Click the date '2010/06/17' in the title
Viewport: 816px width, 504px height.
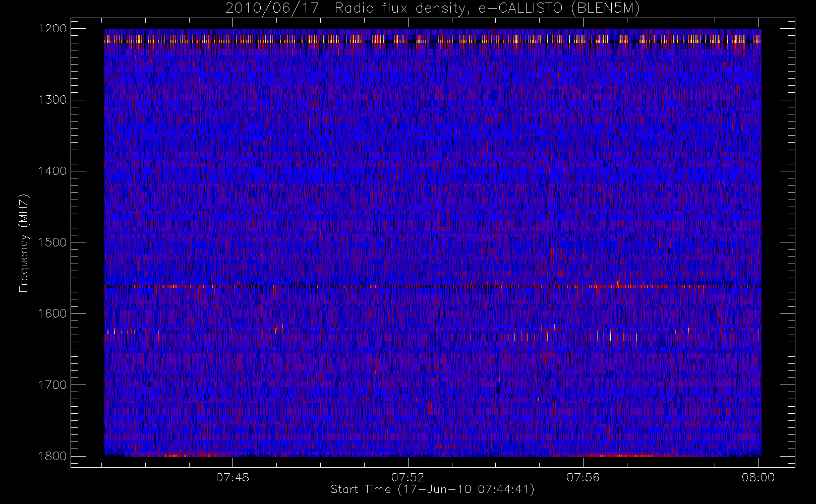(x=272, y=9)
